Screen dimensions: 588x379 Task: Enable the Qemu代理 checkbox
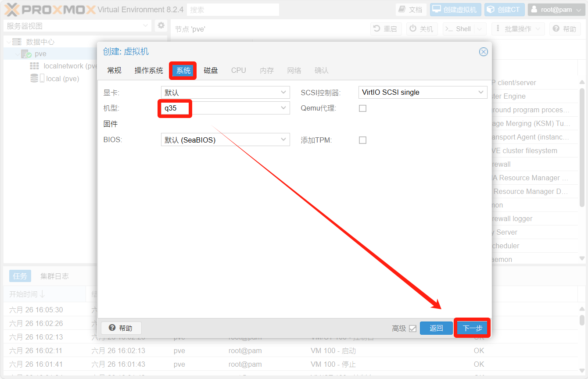click(x=362, y=108)
